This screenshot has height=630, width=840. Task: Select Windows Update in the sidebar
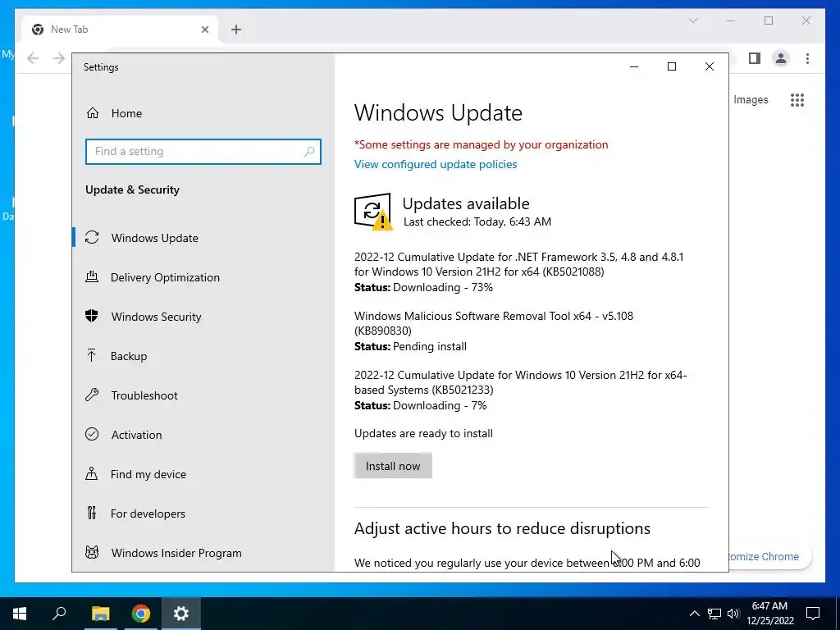pyautogui.click(x=203, y=238)
